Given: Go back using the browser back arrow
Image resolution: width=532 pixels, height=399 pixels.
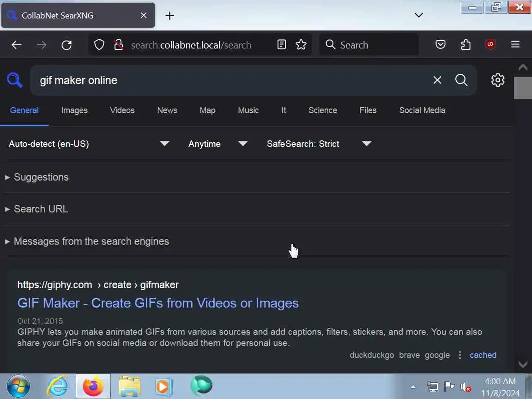Looking at the screenshot, I should [16, 45].
